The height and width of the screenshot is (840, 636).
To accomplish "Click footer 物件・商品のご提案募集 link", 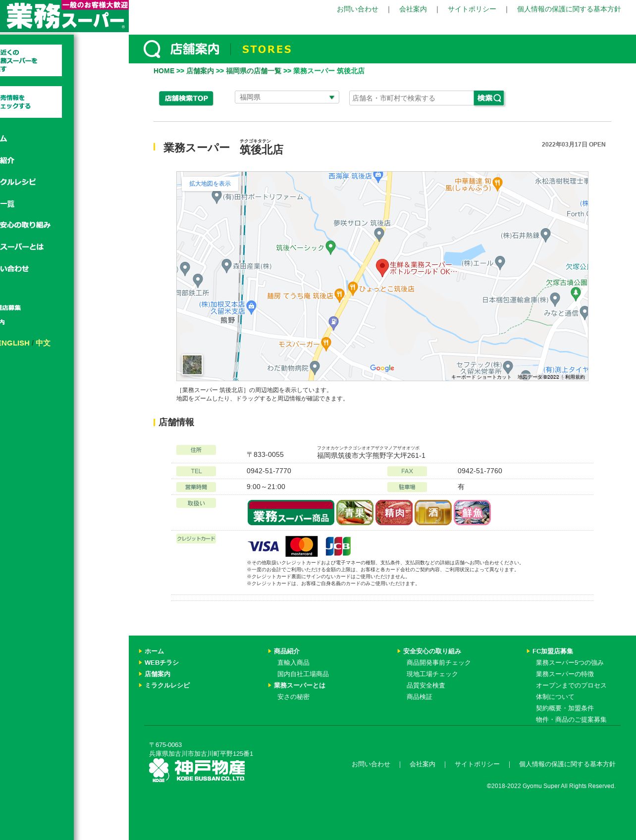I will click(x=571, y=720).
